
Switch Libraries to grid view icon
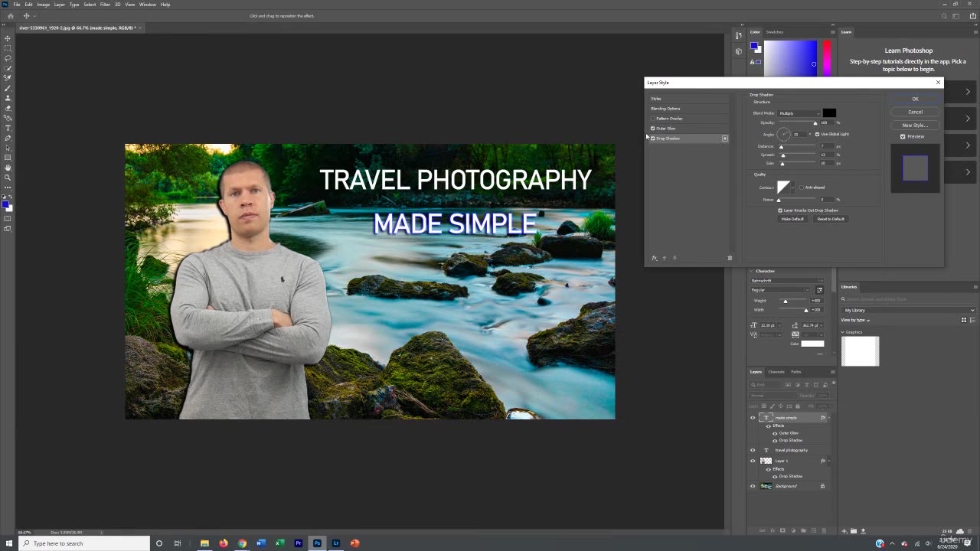click(x=963, y=320)
